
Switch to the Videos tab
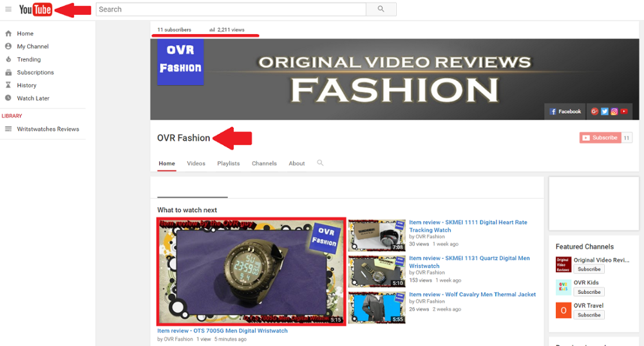[196, 163]
